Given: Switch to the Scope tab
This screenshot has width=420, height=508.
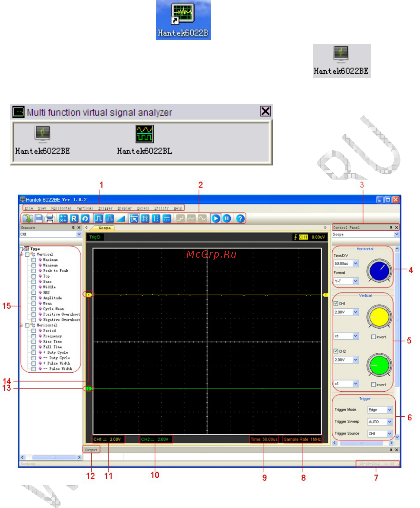Looking at the screenshot, I should 105,228.
